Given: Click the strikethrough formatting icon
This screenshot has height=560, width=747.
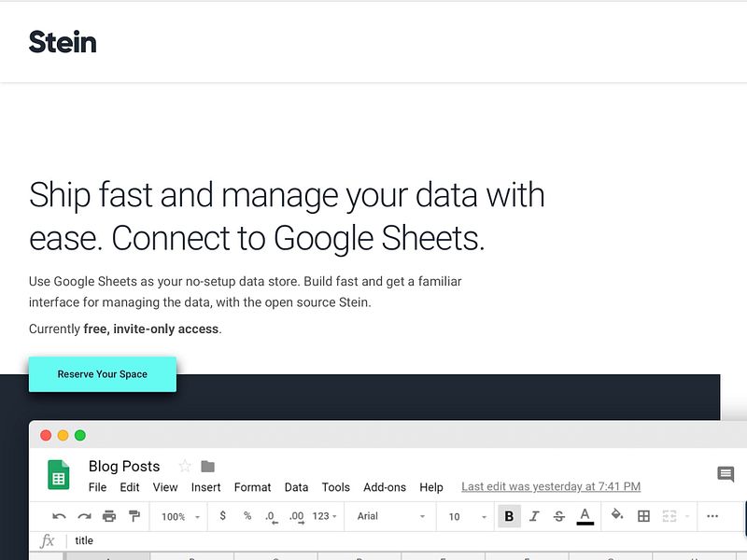Looking at the screenshot, I should [559, 516].
